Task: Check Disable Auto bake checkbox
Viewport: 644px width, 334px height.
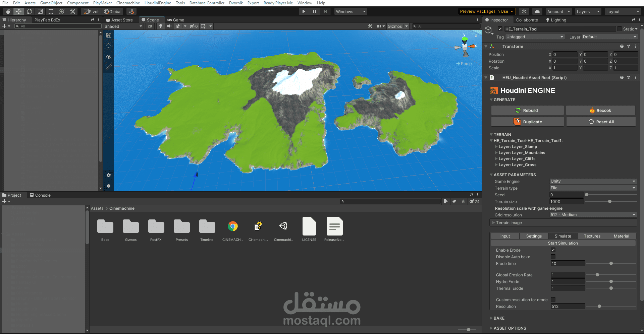Action: click(x=553, y=257)
